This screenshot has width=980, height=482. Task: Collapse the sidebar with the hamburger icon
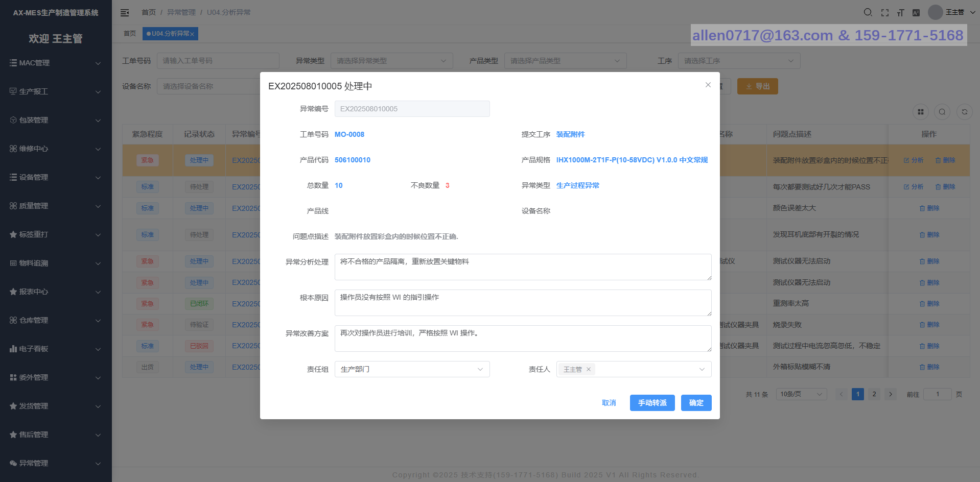(125, 13)
